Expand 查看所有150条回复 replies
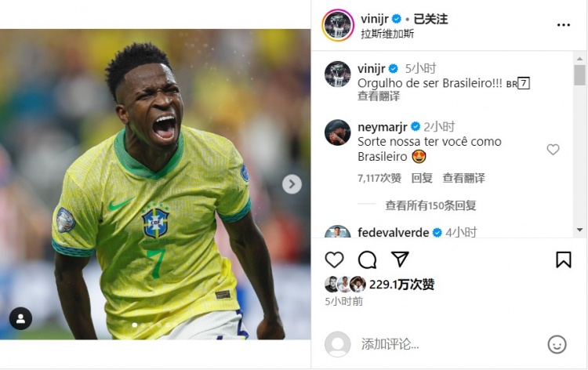Screen dimensions: 588x370 (x=430, y=205)
